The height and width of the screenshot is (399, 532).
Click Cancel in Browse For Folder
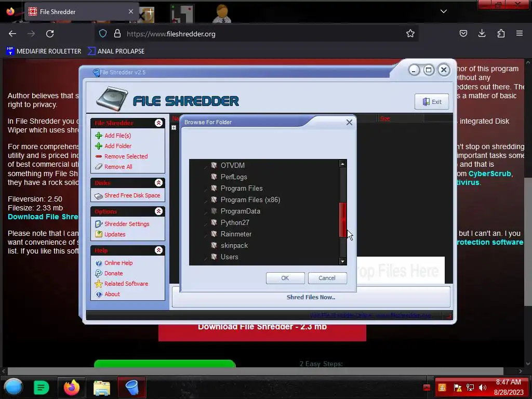click(x=327, y=278)
